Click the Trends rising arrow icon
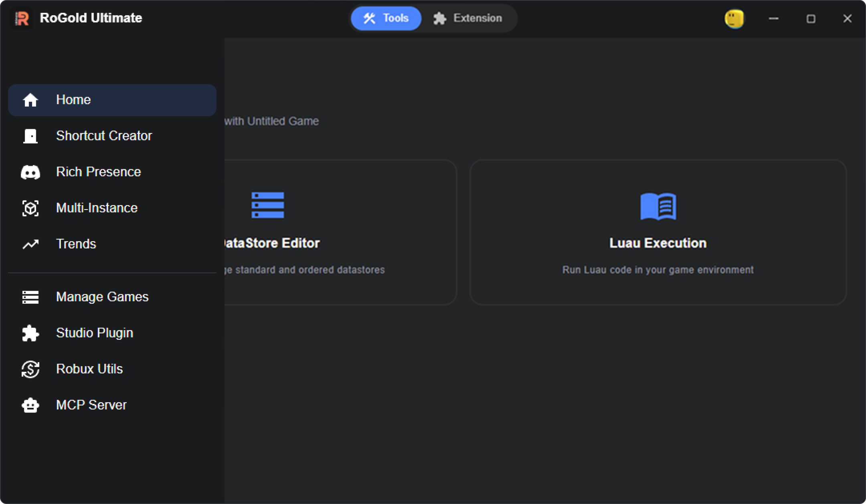The width and height of the screenshot is (866, 504). point(30,244)
